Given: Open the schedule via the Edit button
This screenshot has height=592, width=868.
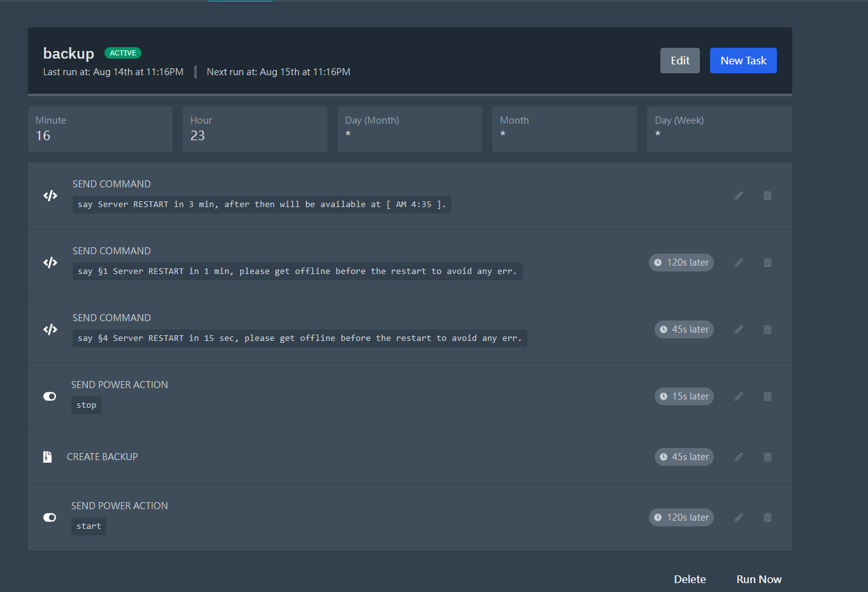Looking at the screenshot, I should coord(679,60).
